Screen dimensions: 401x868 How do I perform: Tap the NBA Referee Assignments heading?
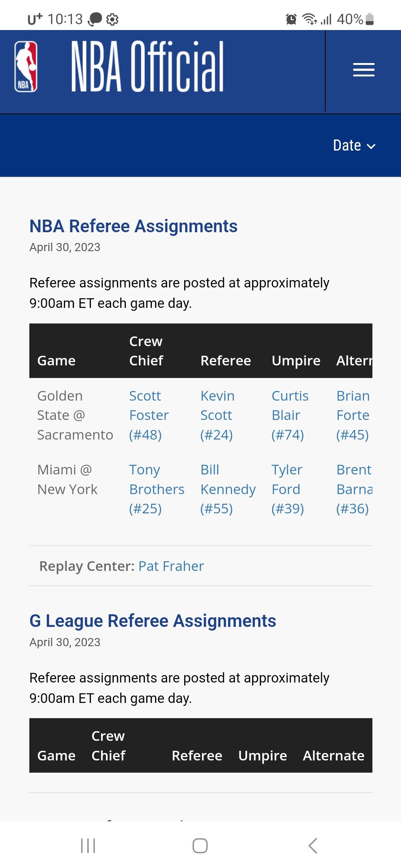133,226
